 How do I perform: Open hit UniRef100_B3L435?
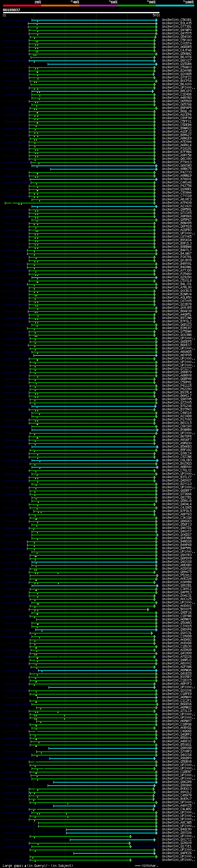(x=177, y=23)
